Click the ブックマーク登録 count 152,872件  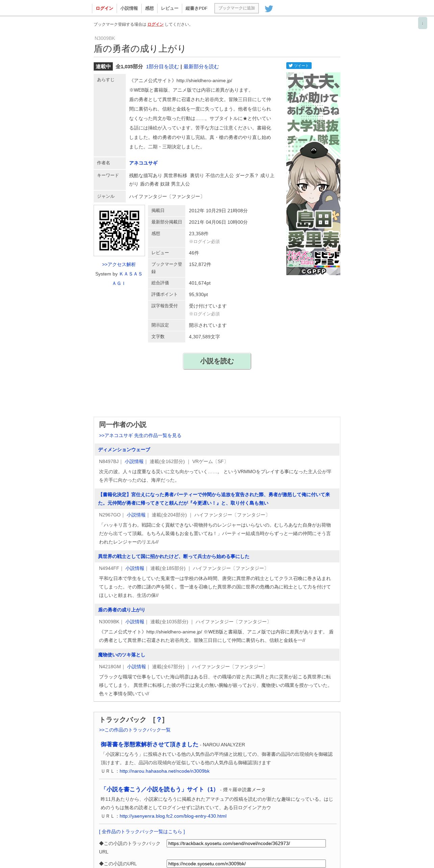[x=200, y=264]
